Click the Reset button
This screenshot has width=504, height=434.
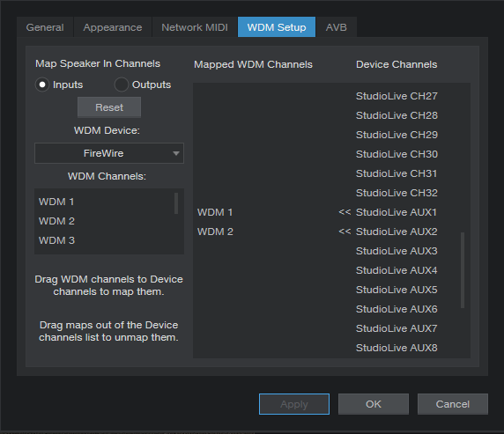(x=109, y=107)
